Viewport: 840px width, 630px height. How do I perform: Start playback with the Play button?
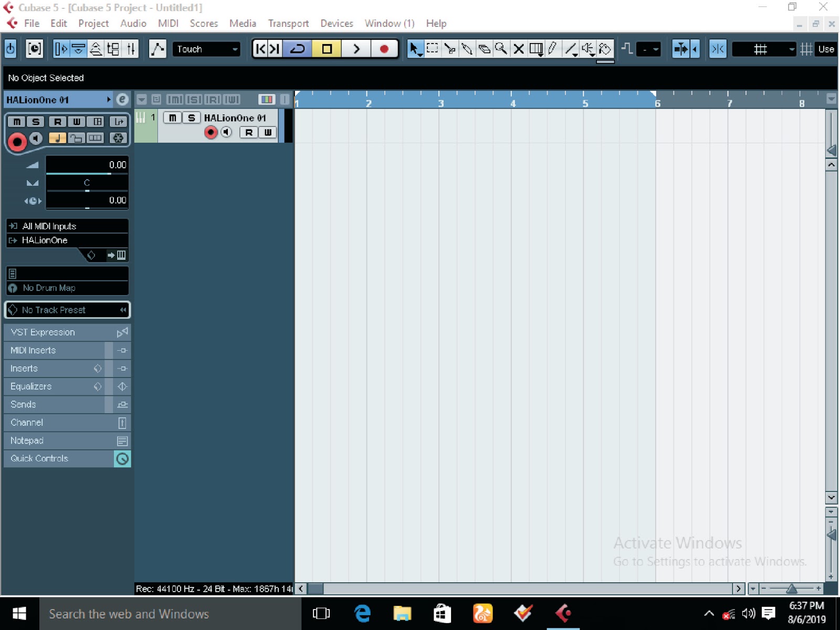pos(356,49)
